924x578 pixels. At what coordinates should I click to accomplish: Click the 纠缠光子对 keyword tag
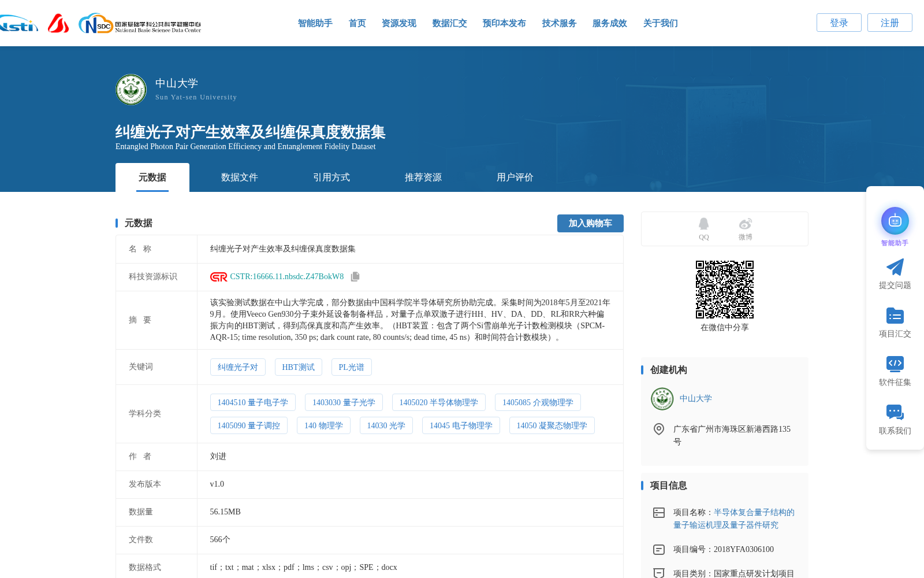point(237,367)
